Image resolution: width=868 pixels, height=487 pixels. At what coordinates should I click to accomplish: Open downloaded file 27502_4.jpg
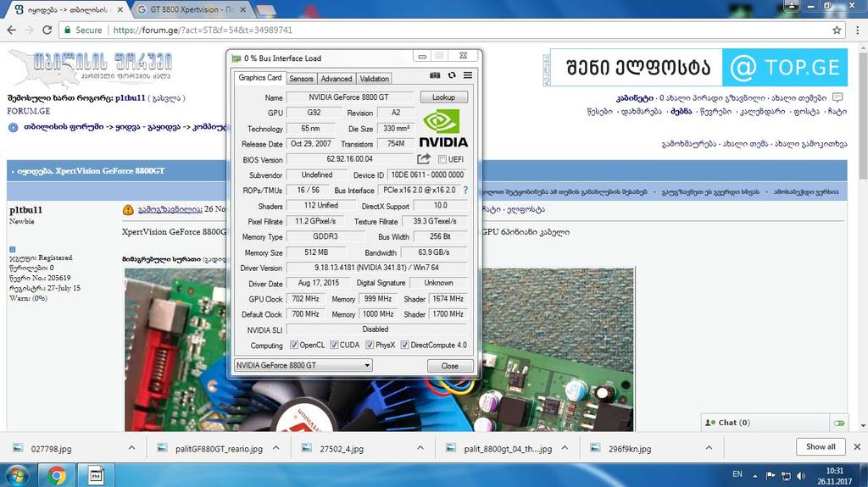(342, 449)
